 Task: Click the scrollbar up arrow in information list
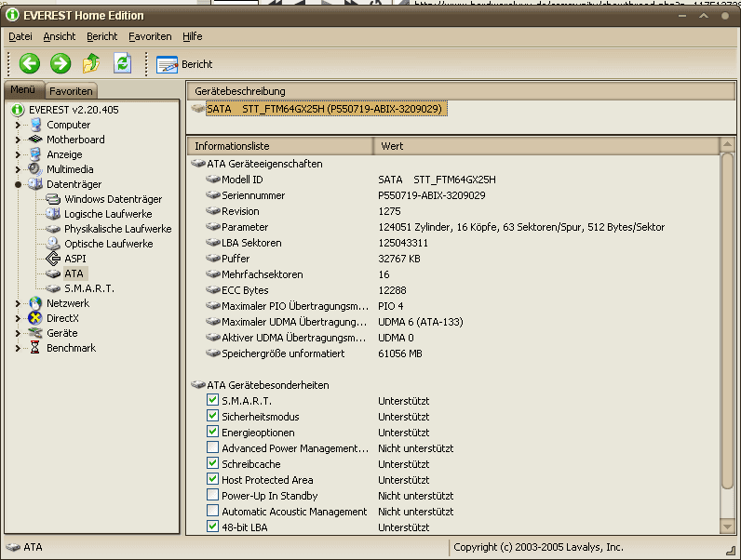(x=727, y=144)
